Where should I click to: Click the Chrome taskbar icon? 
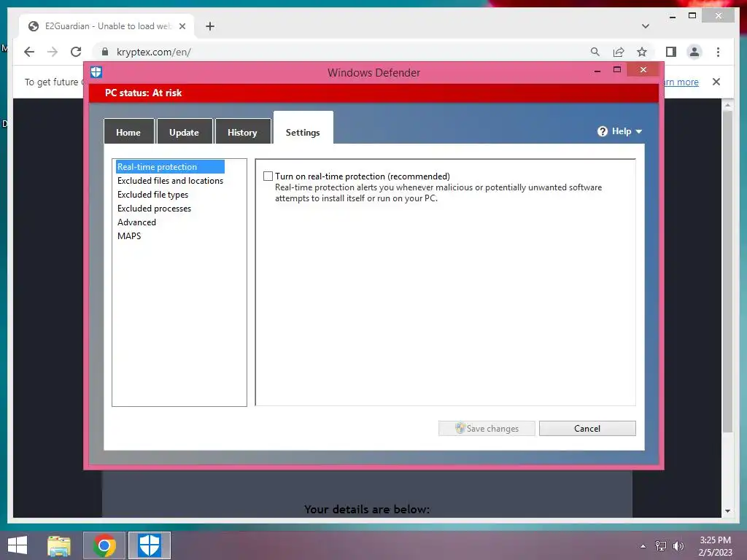104,545
